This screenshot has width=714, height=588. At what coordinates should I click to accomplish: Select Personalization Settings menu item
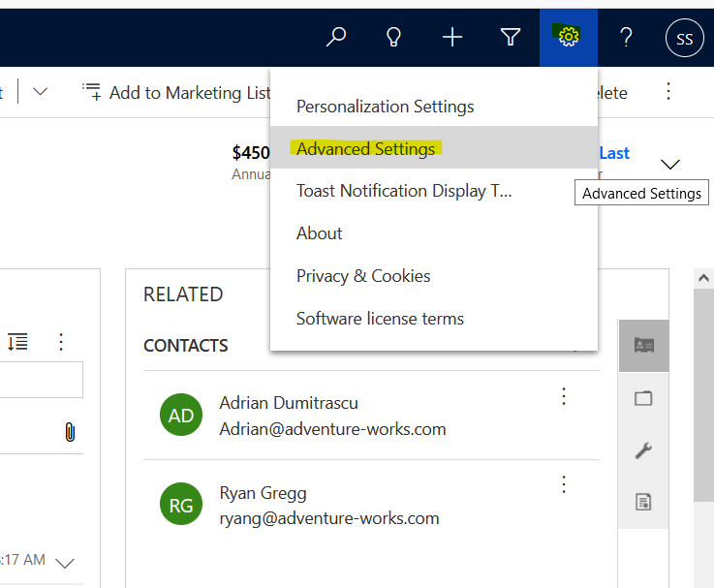(385, 106)
